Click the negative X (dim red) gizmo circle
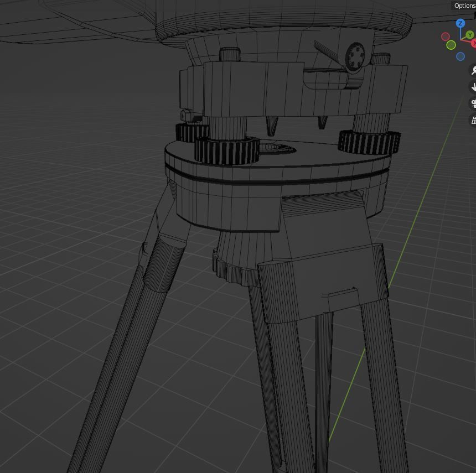 (446, 37)
